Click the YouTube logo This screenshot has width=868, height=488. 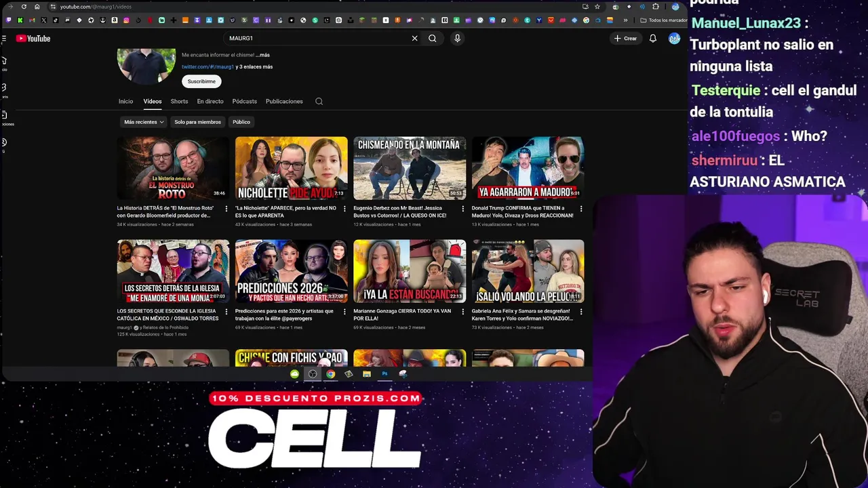(33, 39)
